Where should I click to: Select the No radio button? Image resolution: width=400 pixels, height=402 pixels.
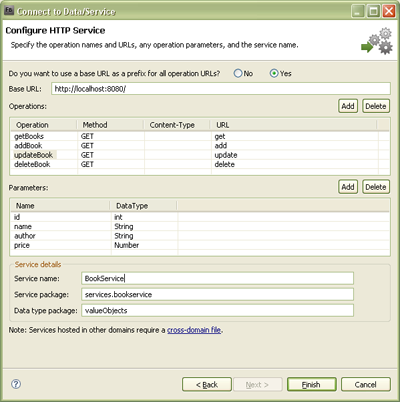click(238, 73)
